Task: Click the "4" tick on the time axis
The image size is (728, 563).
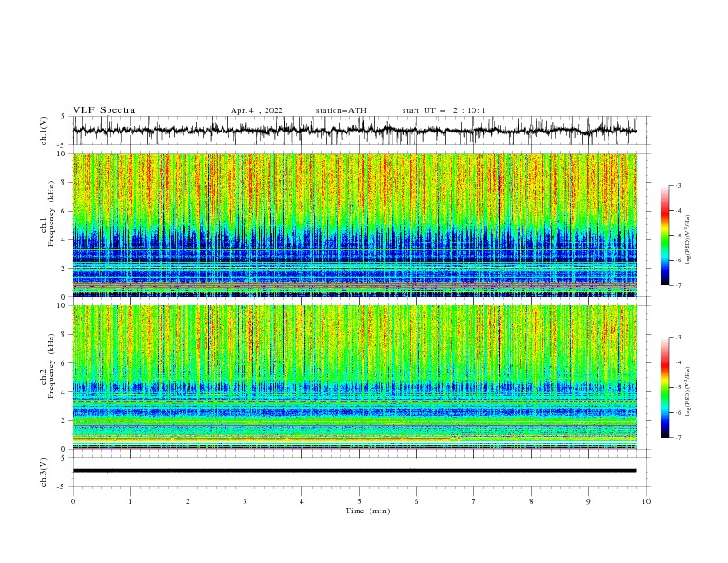Action: (x=301, y=501)
